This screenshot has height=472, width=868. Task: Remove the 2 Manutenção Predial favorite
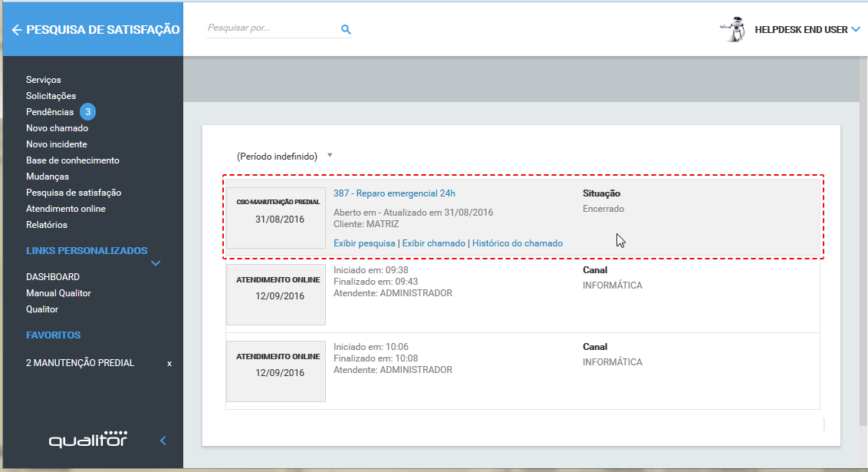(169, 363)
